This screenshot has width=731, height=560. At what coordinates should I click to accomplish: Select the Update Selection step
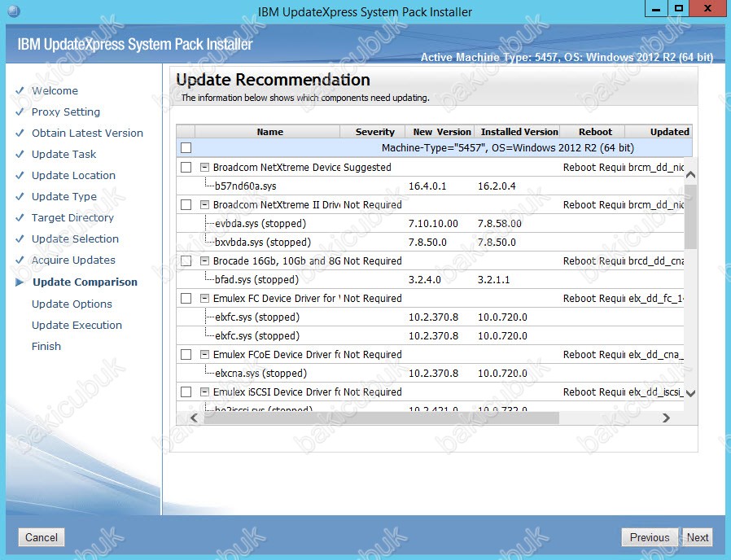(x=75, y=238)
